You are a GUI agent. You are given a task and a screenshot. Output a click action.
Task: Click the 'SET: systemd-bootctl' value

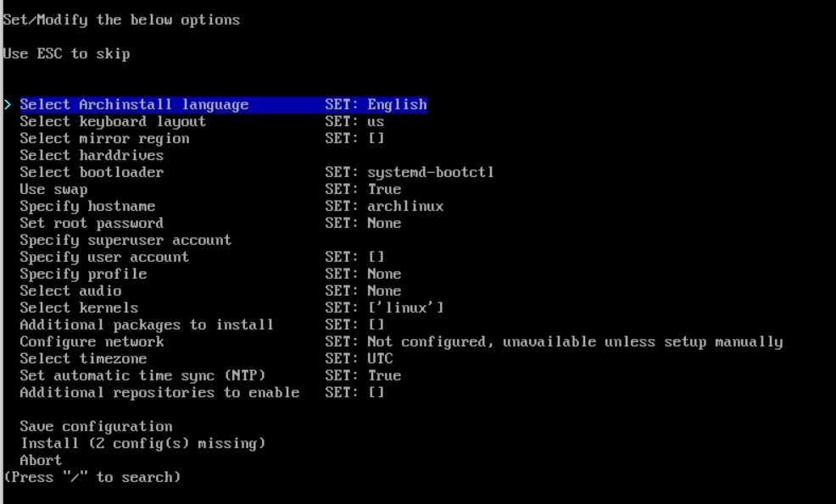[x=410, y=173]
